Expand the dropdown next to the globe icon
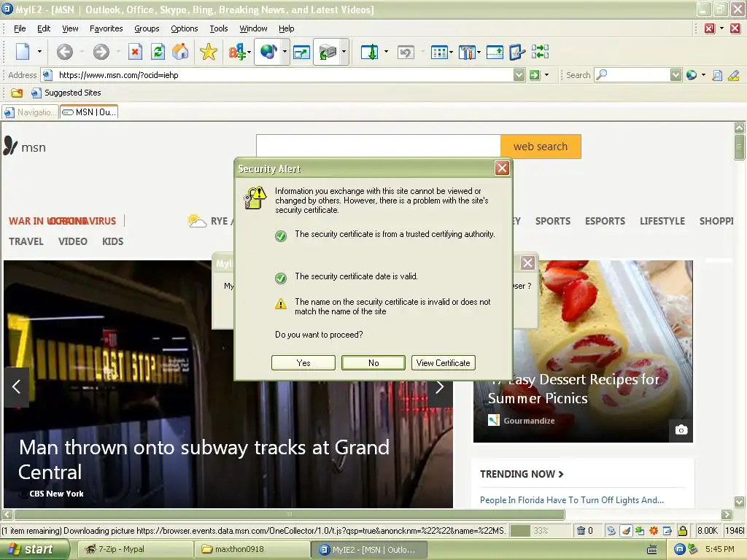This screenshot has width=747, height=560. tap(285, 52)
